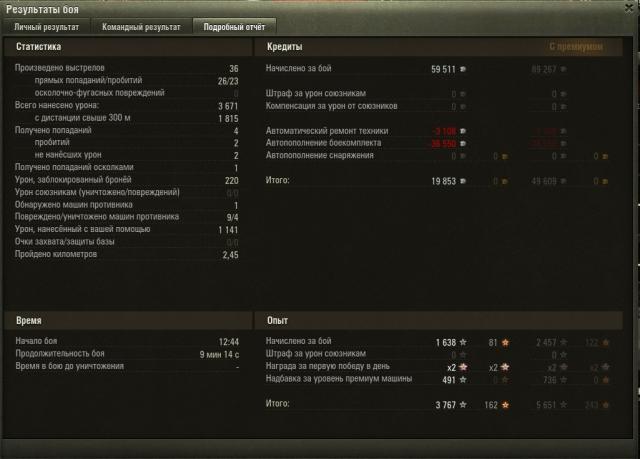The width and height of the screenshot is (640, 459).
Task: Click credits icon beside Итого 19 853
Action: [x=463, y=181]
